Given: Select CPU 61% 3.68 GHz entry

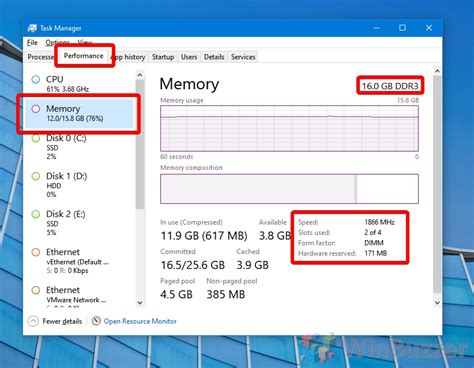Looking at the screenshot, I should [x=79, y=83].
